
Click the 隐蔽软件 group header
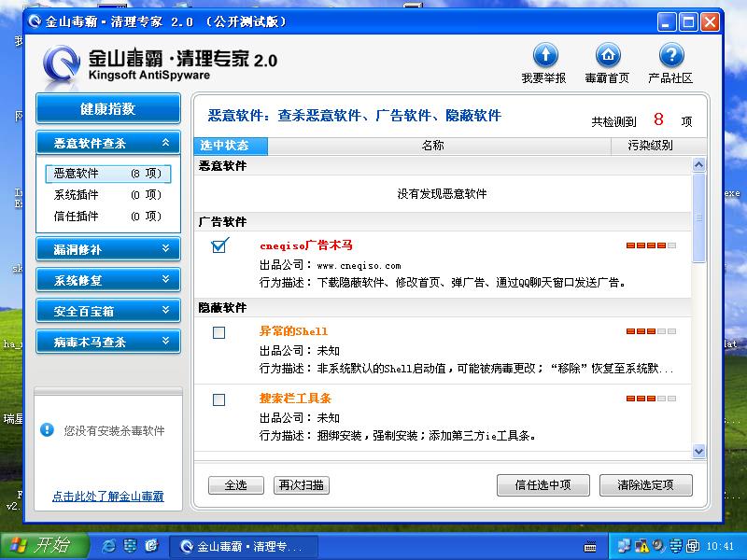[x=443, y=308]
